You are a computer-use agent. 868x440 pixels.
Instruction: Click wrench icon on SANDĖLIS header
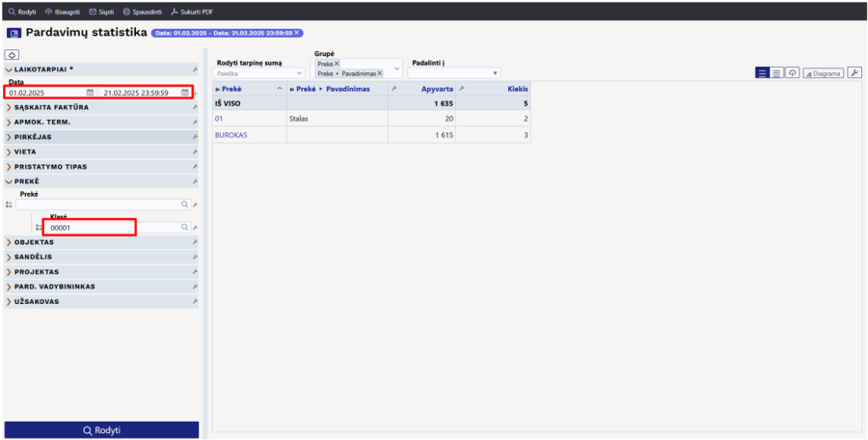[195, 257]
